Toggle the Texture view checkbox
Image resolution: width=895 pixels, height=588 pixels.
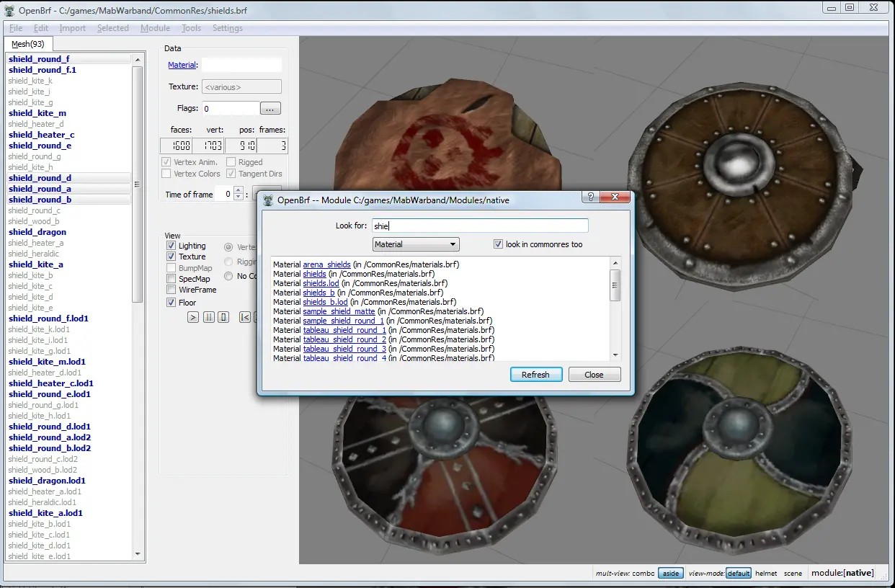172,257
